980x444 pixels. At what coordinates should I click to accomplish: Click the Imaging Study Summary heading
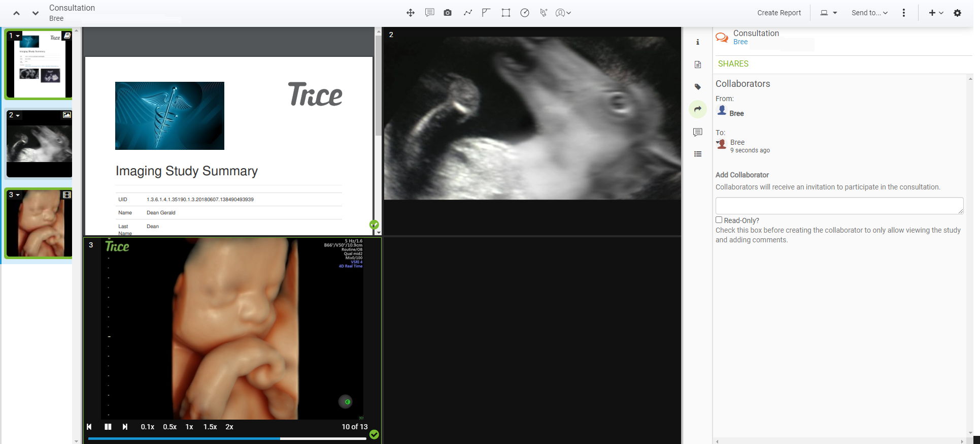pyautogui.click(x=187, y=171)
